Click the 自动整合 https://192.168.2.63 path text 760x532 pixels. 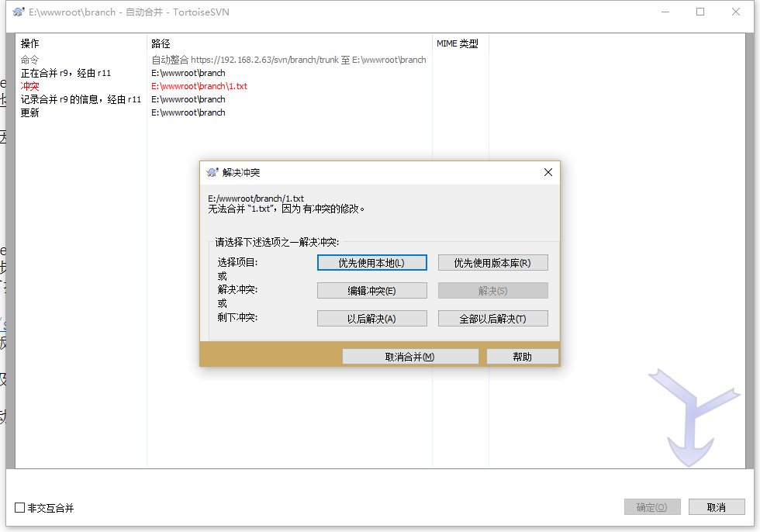(288, 60)
